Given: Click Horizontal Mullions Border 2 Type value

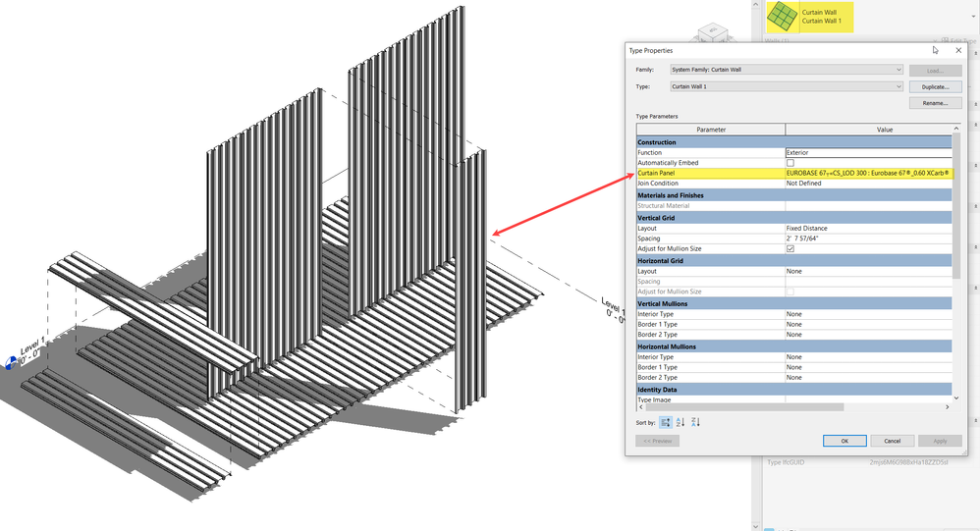Looking at the screenshot, I should (869, 377).
